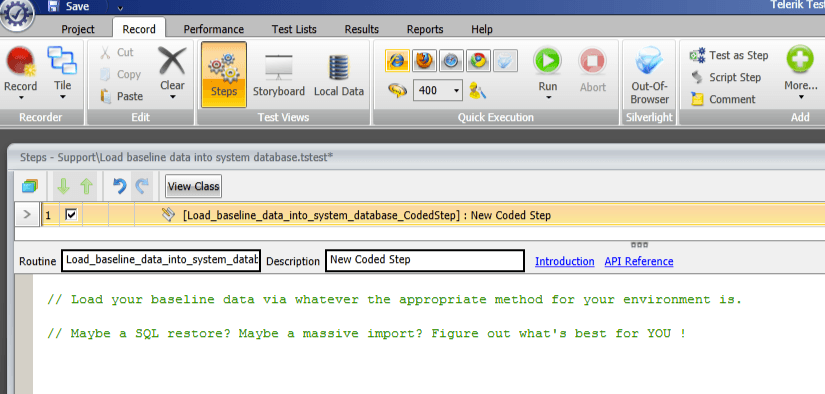
Task: Click the Redo arrow icon
Action: click(142, 186)
